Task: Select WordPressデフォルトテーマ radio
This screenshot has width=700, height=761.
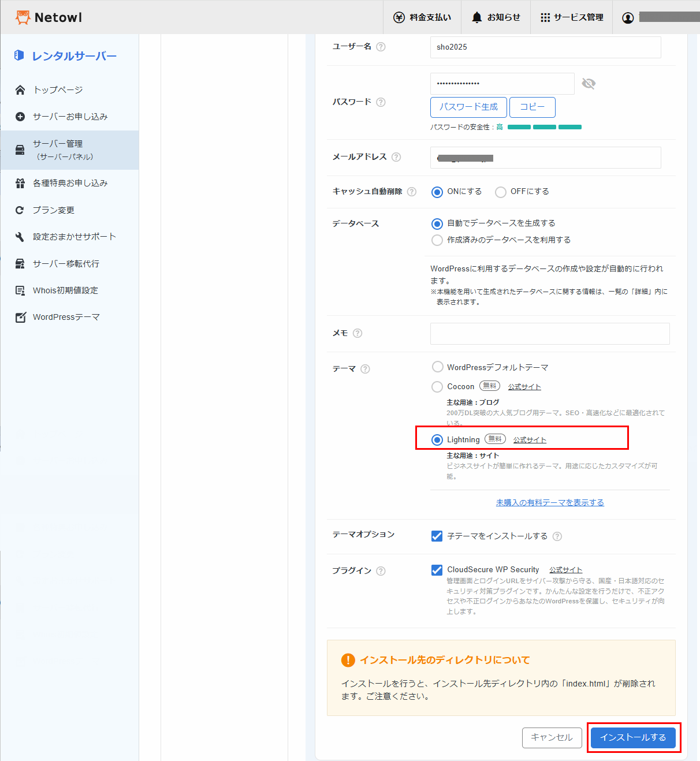Action: click(437, 367)
